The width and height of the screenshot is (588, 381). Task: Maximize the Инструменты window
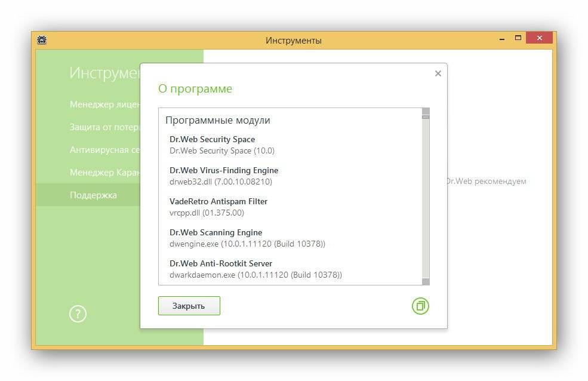pos(518,38)
